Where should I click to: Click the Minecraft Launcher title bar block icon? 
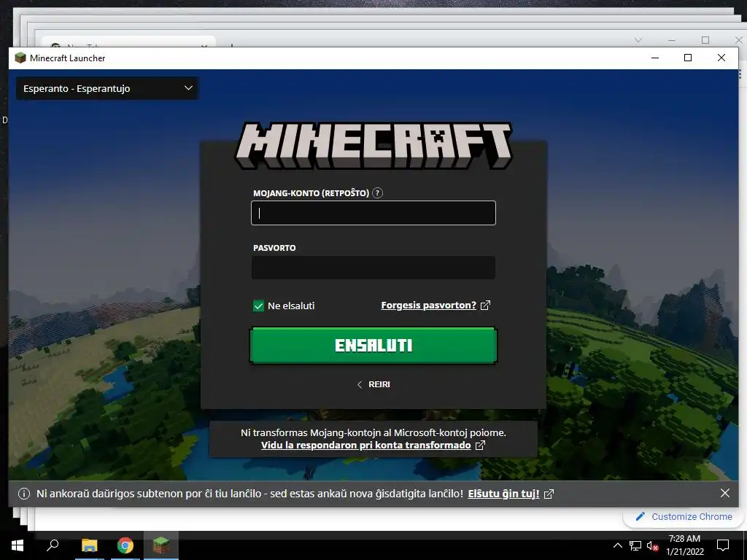pos(20,58)
